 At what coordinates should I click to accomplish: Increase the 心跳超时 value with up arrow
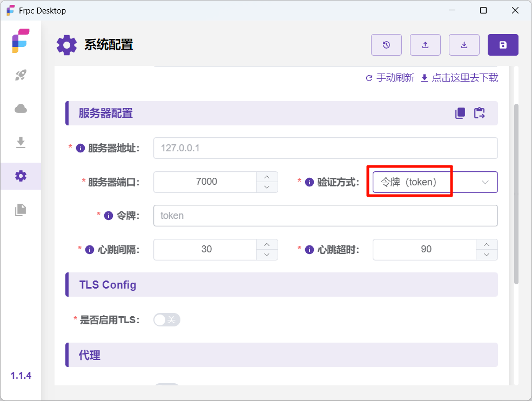coord(487,244)
